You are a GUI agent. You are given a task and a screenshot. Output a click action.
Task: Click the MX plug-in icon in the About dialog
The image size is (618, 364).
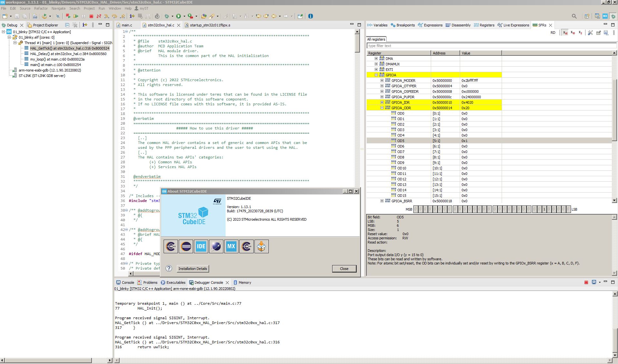[231, 246]
